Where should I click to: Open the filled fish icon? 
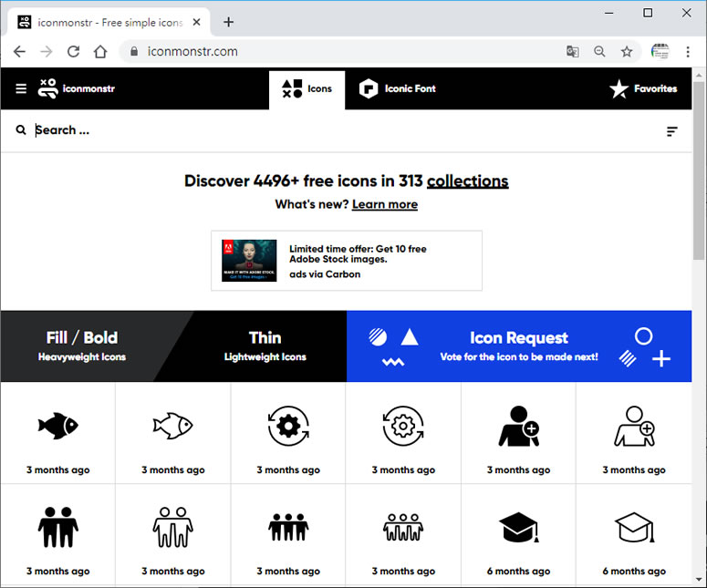click(57, 425)
